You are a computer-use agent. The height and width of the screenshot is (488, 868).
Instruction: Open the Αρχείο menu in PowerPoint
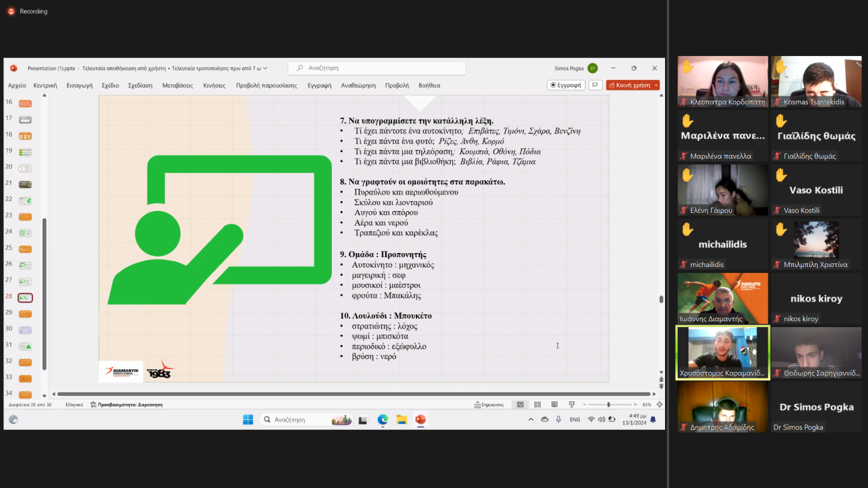(x=17, y=85)
